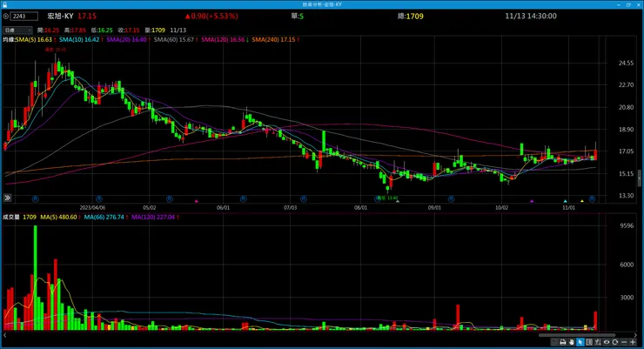Click the print icon in bottom toolbar
Screen dimensions: 644x349
[x=563, y=342]
